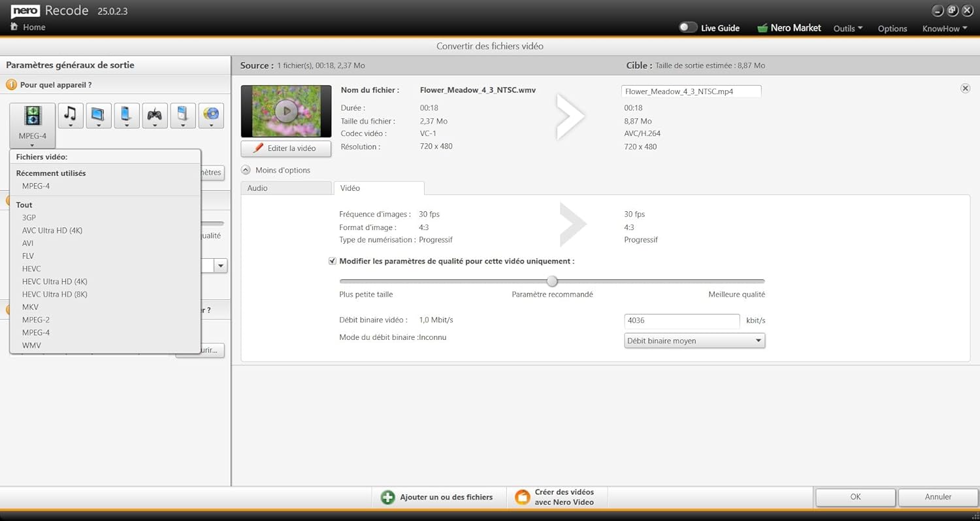Toggle the MPEG-4 format selection button
The width and height of the screenshot is (980, 521).
[x=32, y=124]
